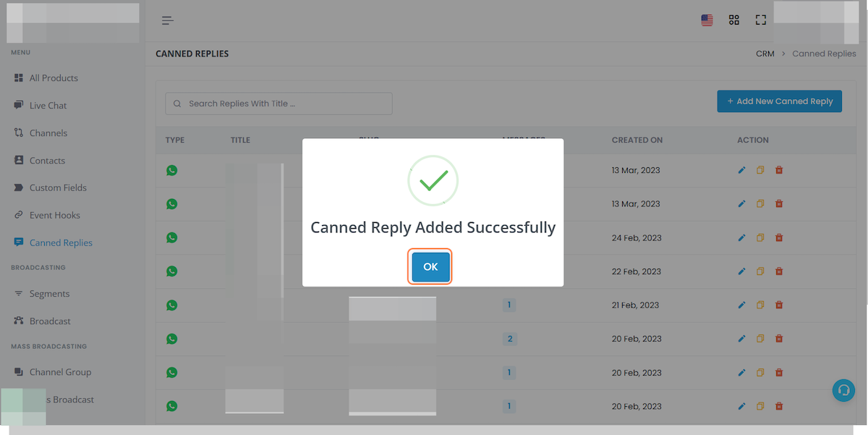Toggle fullscreen mode icon
The image size is (868, 435).
point(761,20)
